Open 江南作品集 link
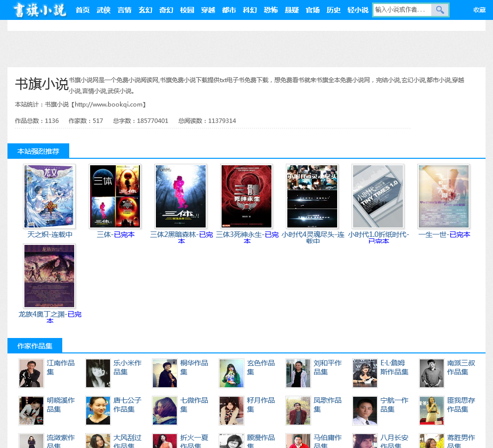Screen dimensions: 493x448 61,367
